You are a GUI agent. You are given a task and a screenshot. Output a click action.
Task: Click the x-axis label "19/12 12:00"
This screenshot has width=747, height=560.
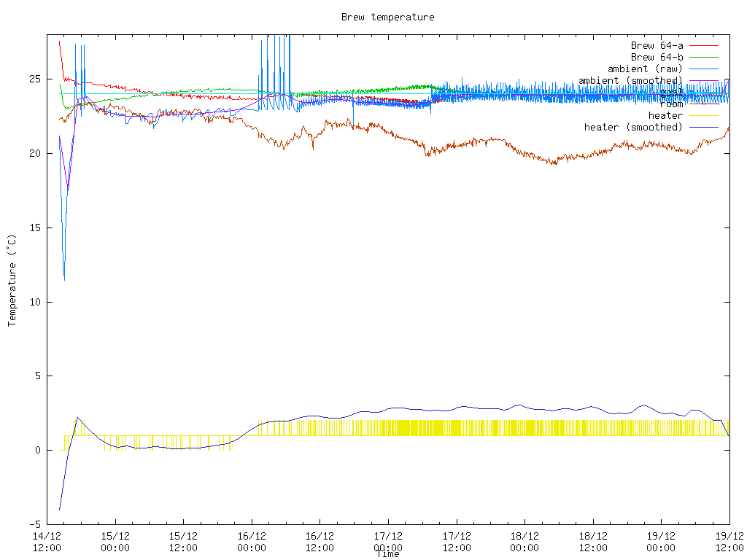tap(729, 542)
